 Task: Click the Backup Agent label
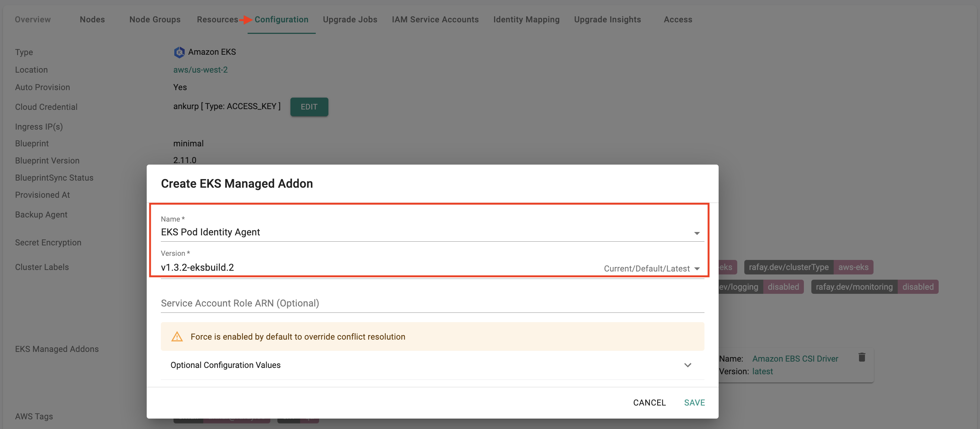coord(41,215)
